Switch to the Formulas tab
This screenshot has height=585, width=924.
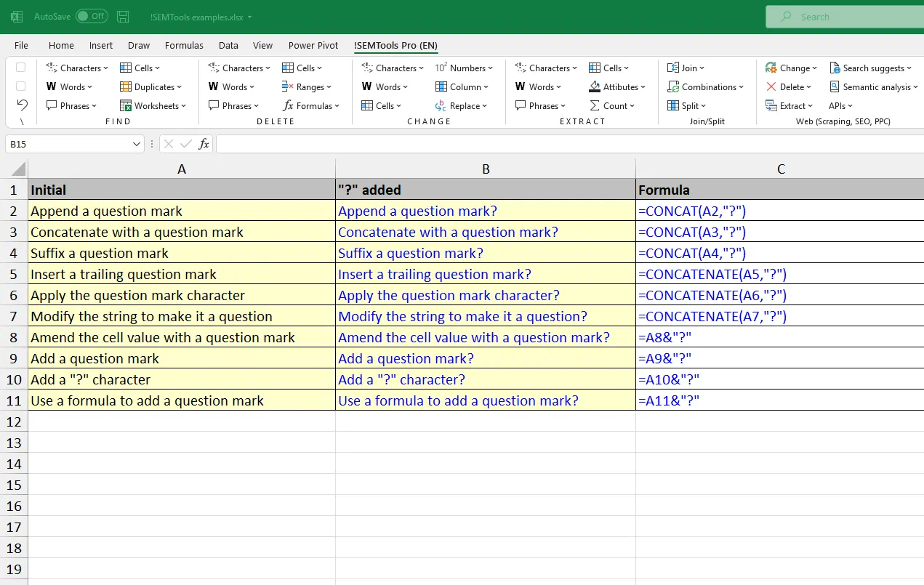click(x=184, y=45)
